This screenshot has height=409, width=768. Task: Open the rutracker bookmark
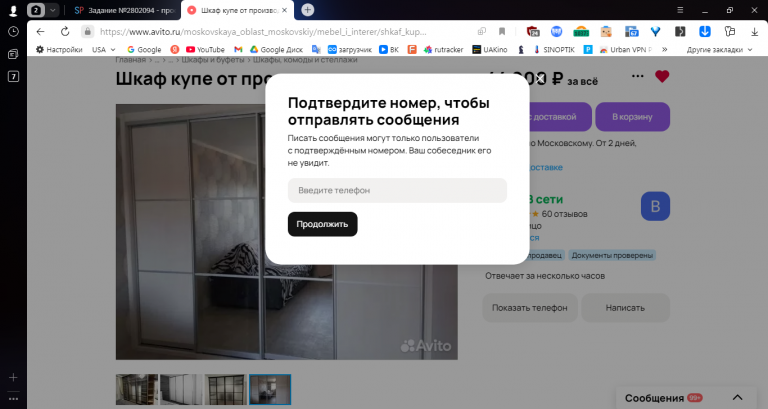tap(444, 49)
